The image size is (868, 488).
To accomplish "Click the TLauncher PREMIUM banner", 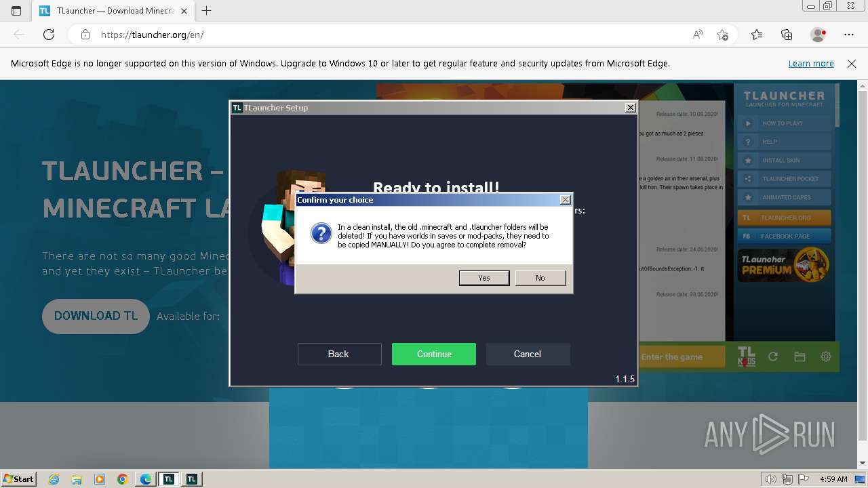I will point(784,265).
